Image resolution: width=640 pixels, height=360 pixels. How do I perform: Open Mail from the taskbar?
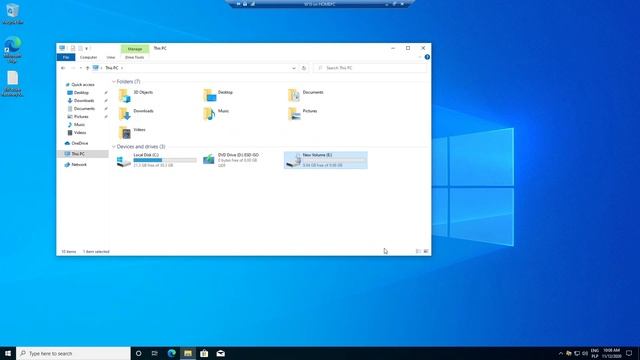click(x=220, y=353)
